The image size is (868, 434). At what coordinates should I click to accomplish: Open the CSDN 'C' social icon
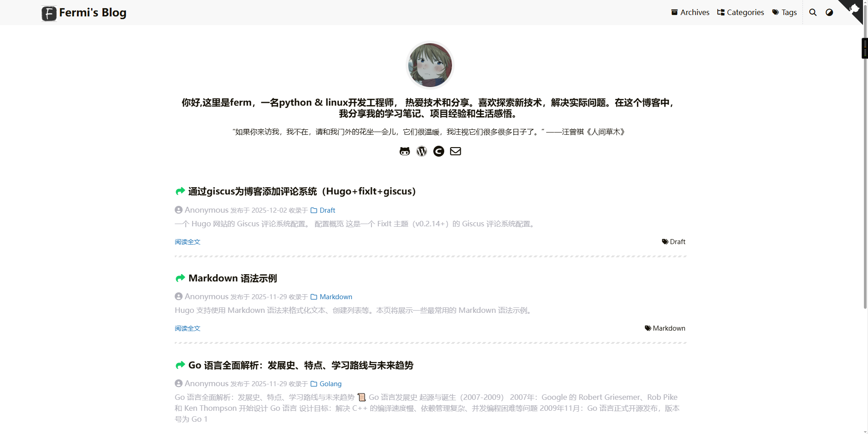(x=438, y=151)
